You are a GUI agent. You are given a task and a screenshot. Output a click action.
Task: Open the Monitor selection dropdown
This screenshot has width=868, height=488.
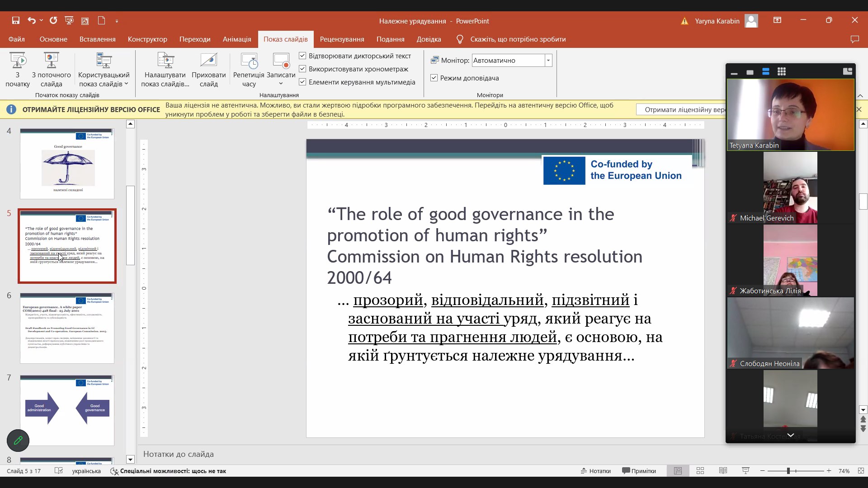(548, 60)
